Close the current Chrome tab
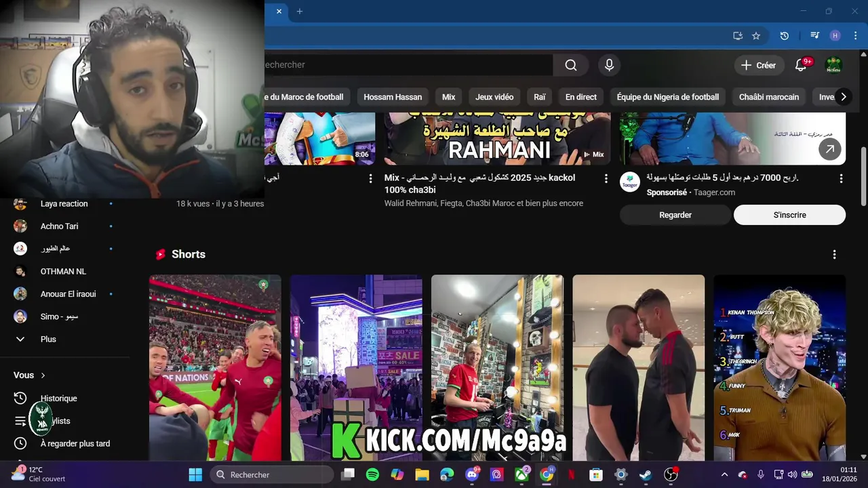 279,11
